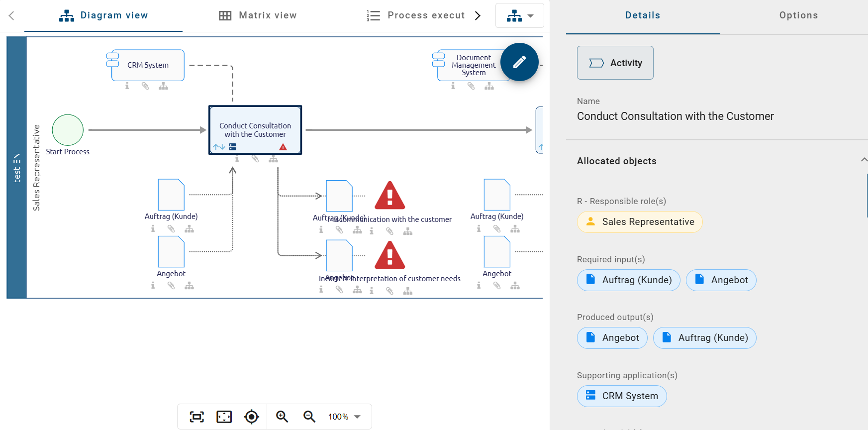The height and width of the screenshot is (430, 868).
Task: Open Angebot produced output chip
Action: tap(612, 338)
